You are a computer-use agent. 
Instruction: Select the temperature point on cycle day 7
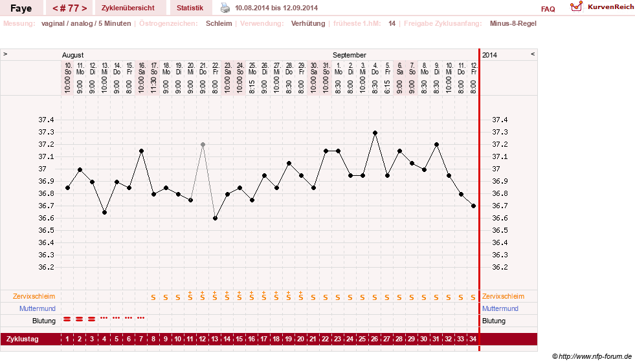(x=141, y=151)
